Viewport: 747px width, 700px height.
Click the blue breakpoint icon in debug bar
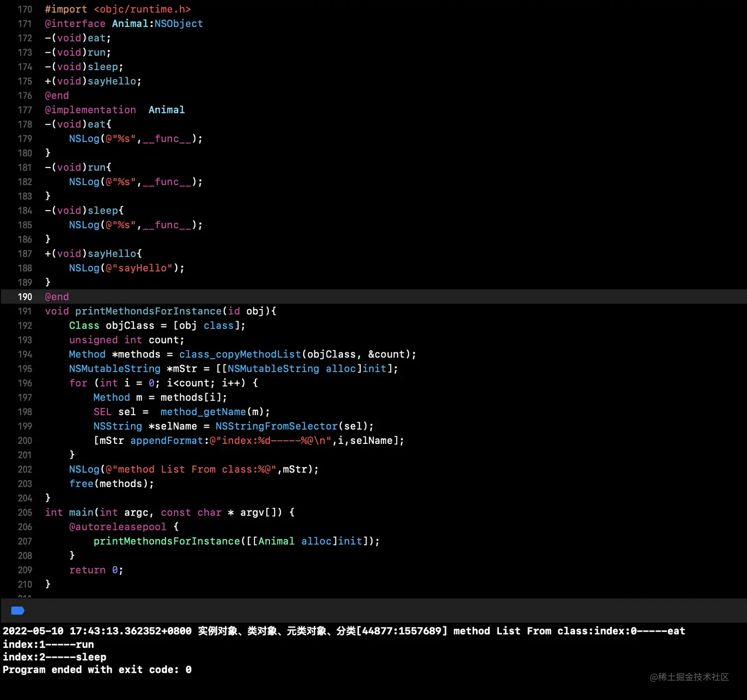tap(18, 611)
